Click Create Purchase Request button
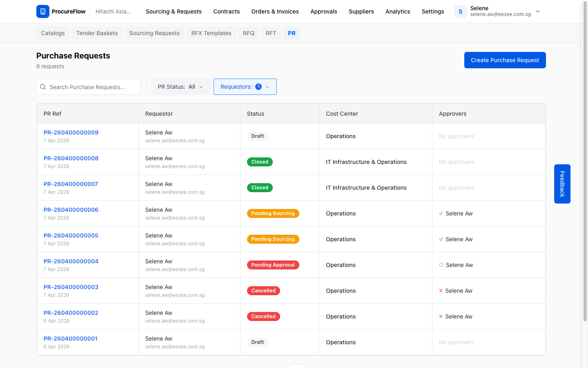The width and height of the screenshot is (588, 368). (505, 60)
